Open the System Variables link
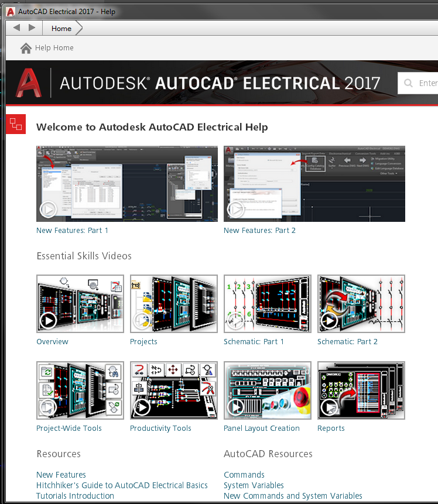 tap(254, 485)
